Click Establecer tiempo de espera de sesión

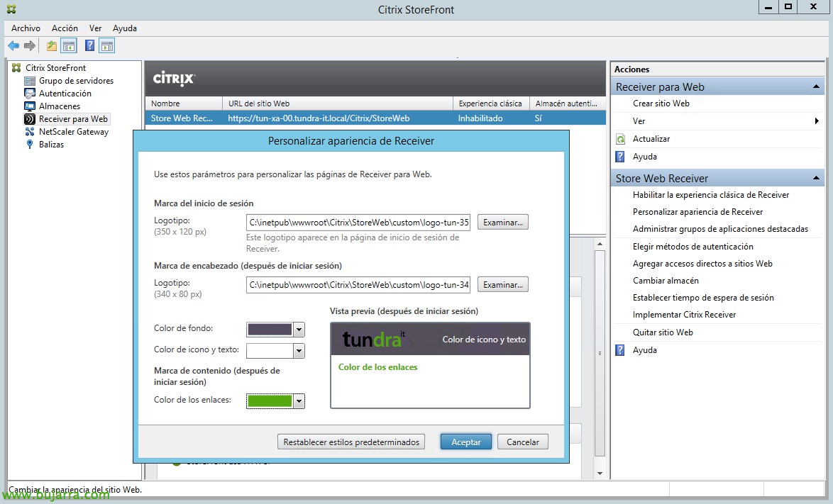pyautogui.click(x=703, y=298)
